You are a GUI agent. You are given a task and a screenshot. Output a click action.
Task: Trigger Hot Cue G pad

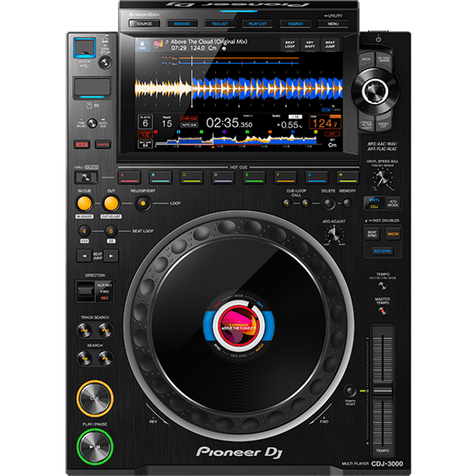(x=317, y=178)
